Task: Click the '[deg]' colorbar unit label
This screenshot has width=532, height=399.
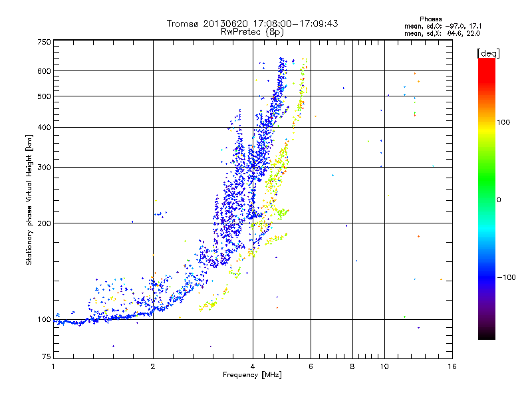Action: (488, 53)
